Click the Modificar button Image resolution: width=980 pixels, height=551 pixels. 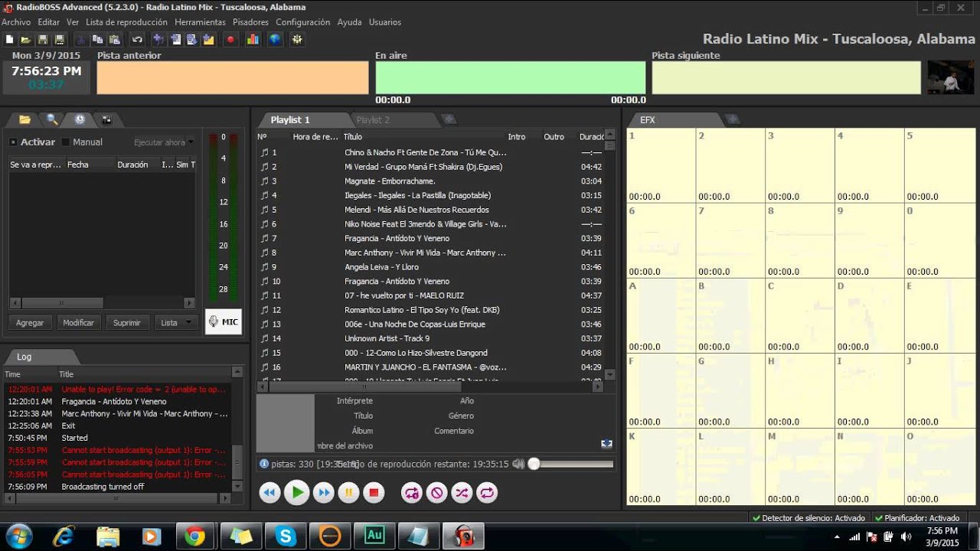pos(78,323)
